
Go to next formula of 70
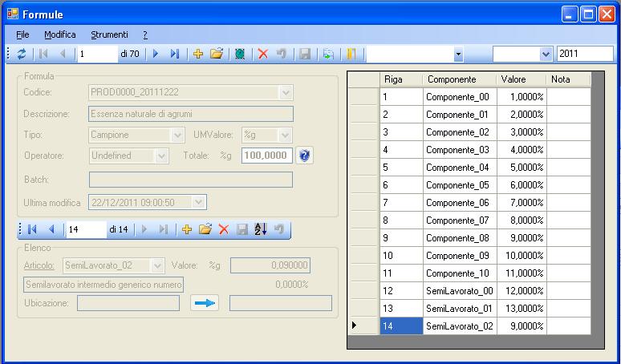click(156, 54)
